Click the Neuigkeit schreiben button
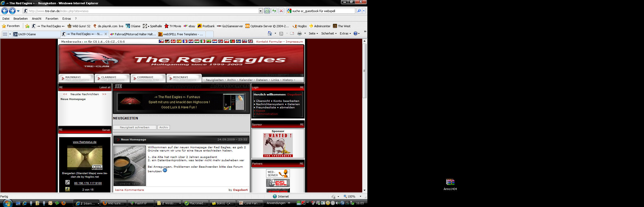 [135, 127]
